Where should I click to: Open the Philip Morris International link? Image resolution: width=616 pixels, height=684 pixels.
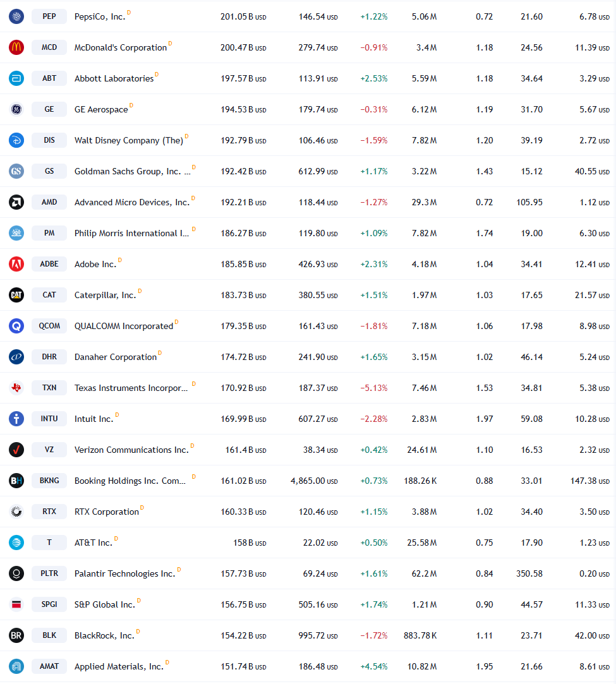pos(132,234)
